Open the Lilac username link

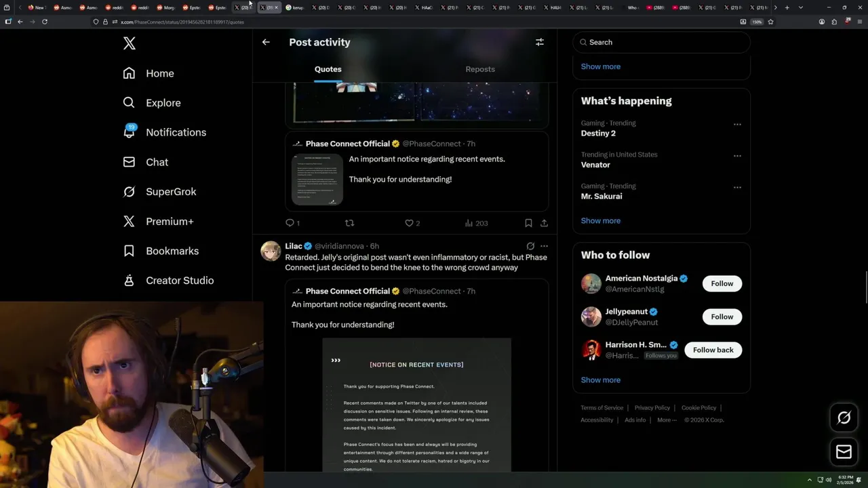[294, 246]
